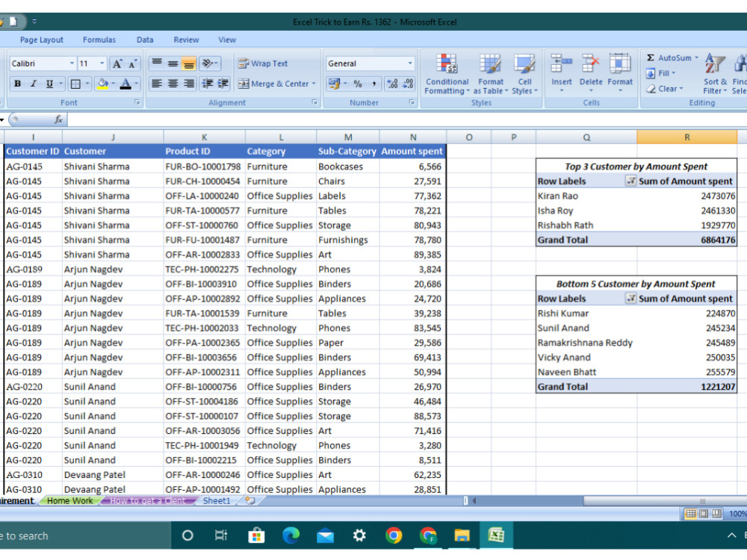
Task: Toggle Wrap Text
Action: 263,63
